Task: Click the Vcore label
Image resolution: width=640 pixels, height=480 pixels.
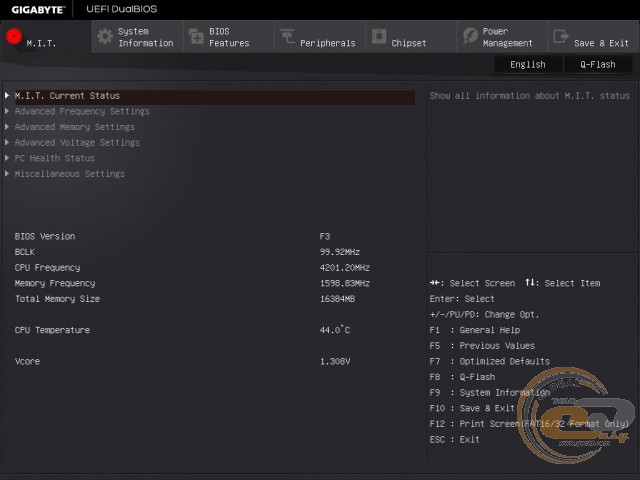Action: coord(27,361)
